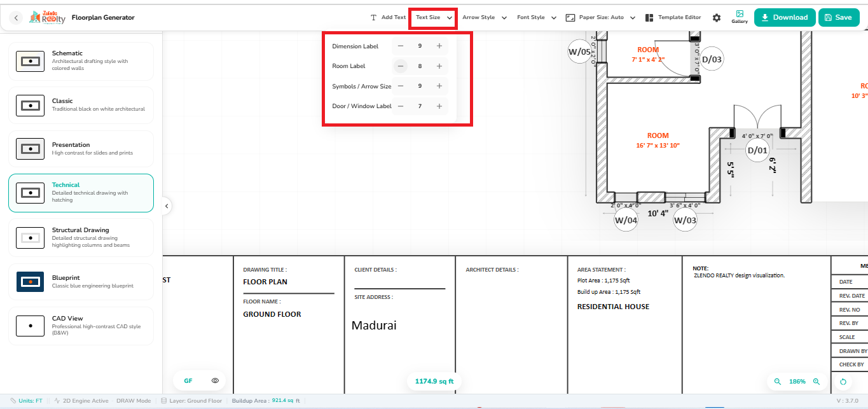This screenshot has width=868, height=409.
Task: Click DRAW Mode status
Action: [134, 401]
